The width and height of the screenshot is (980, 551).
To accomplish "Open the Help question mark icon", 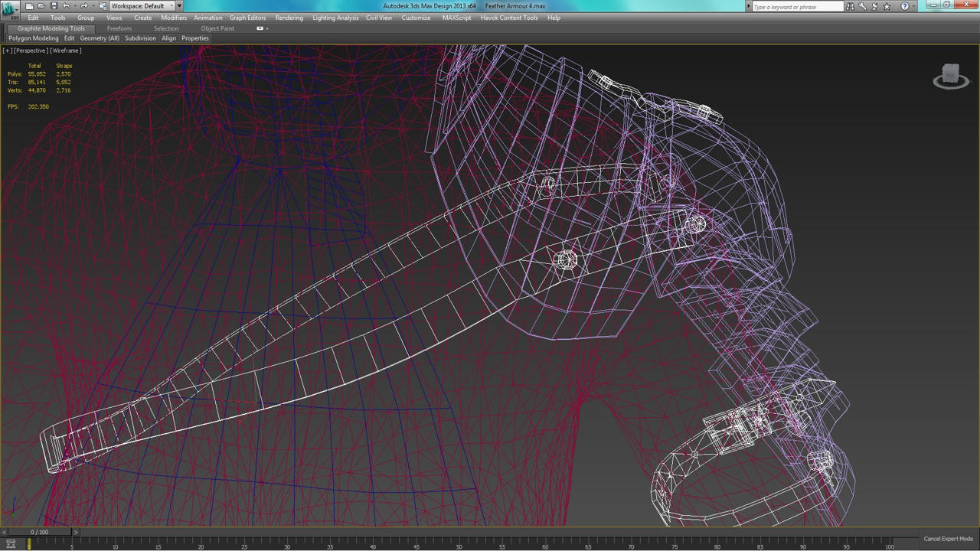I will coord(905,6).
